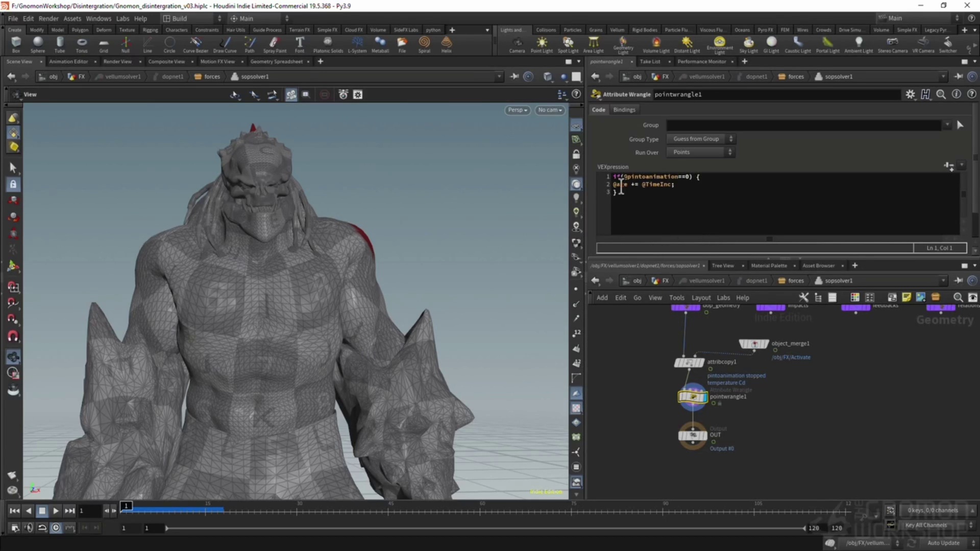Image resolution: width=980 pixels, height=551 pixels.
Task: Add a Spot Light
Action: point(568,45)
